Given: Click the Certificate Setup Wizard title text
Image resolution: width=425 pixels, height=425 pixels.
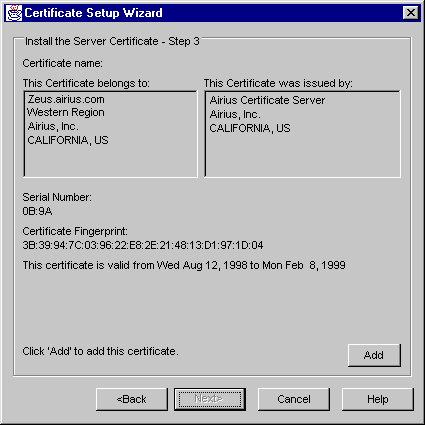Looking at the screenshot, I should tap(93, 13).
